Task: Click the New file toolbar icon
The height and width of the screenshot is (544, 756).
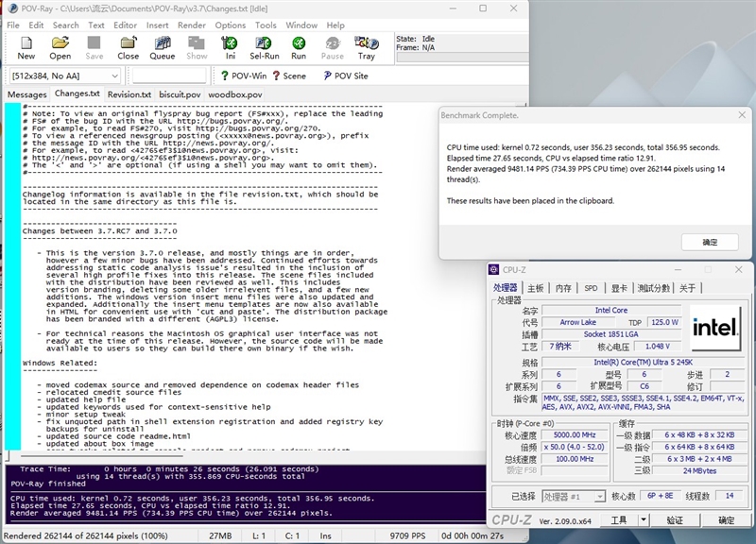Action: click(x=26, y=48)
